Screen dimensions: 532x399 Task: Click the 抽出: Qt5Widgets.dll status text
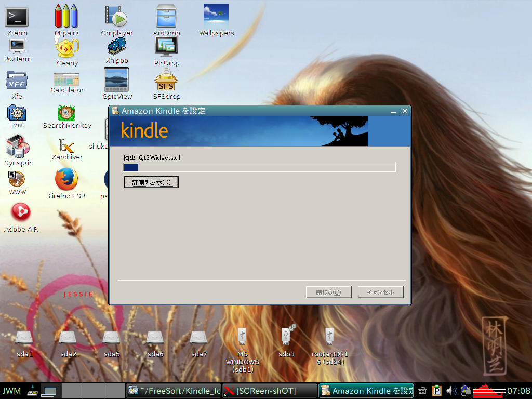click(153, 158)
